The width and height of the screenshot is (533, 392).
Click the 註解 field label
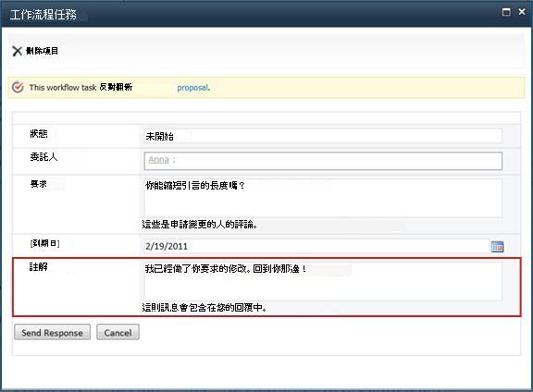coord(39,267)
